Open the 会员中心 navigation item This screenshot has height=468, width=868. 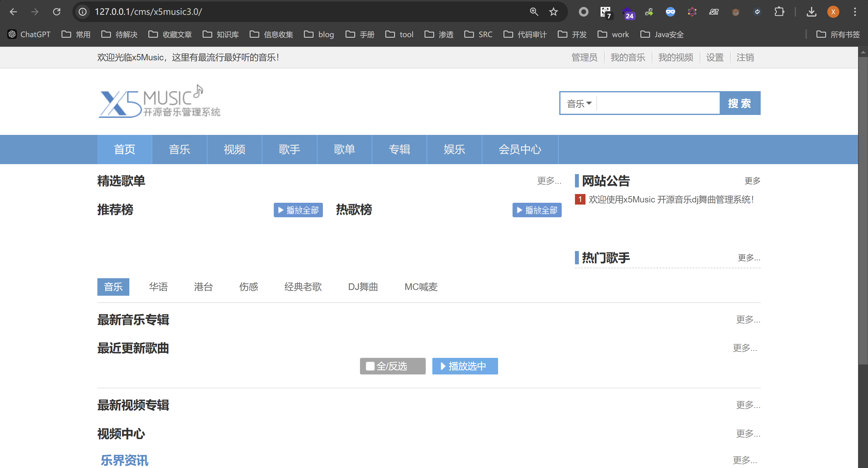520,149
